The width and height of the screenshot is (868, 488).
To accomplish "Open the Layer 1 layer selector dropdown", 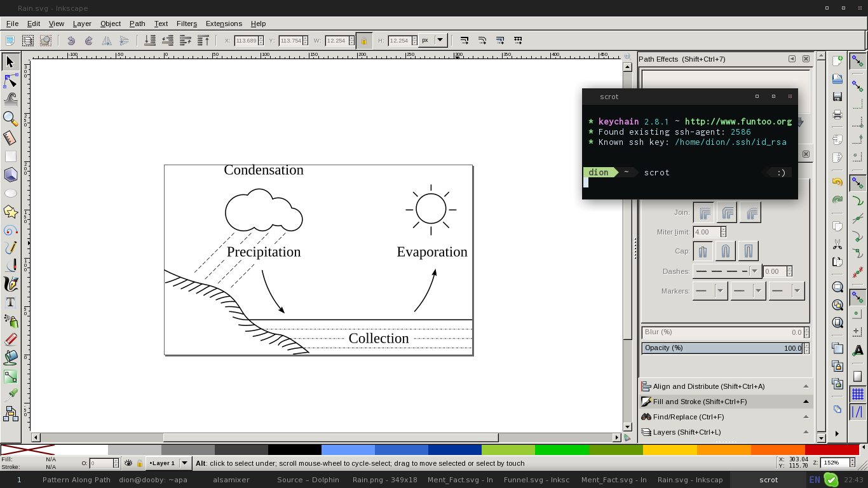I will coord(168,463).
